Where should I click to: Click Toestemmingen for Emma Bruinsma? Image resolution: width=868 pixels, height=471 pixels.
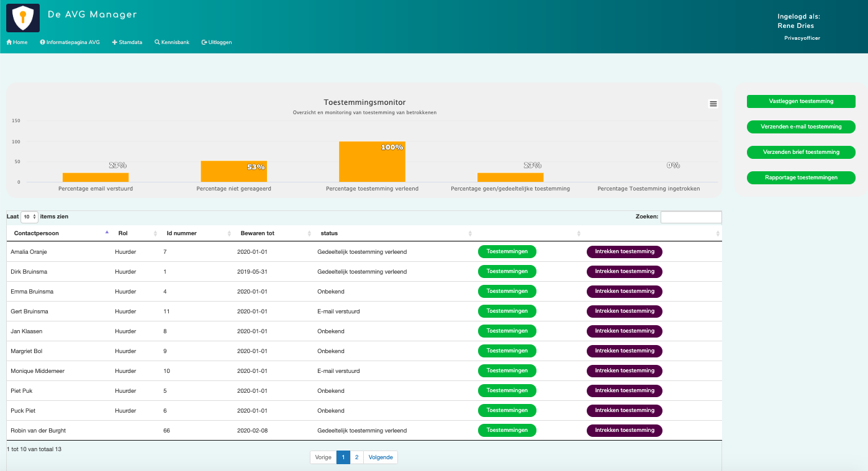tap(507, 291)
